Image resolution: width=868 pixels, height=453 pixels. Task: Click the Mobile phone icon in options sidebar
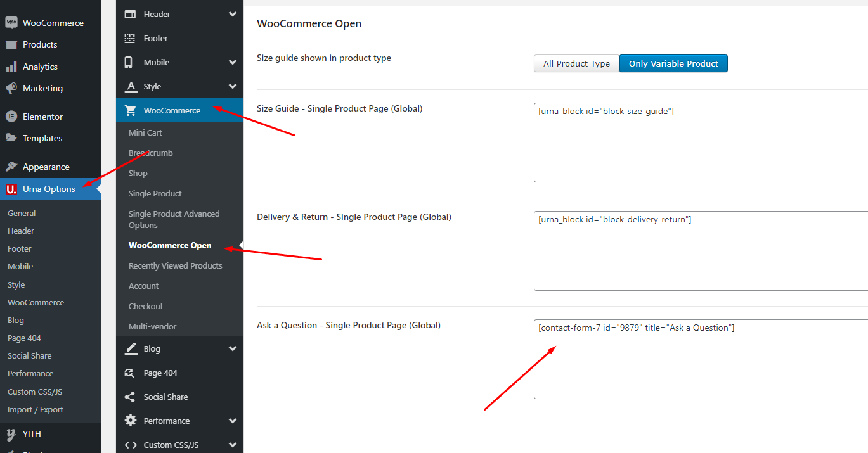pyautogui.click(x=129, y=62)
